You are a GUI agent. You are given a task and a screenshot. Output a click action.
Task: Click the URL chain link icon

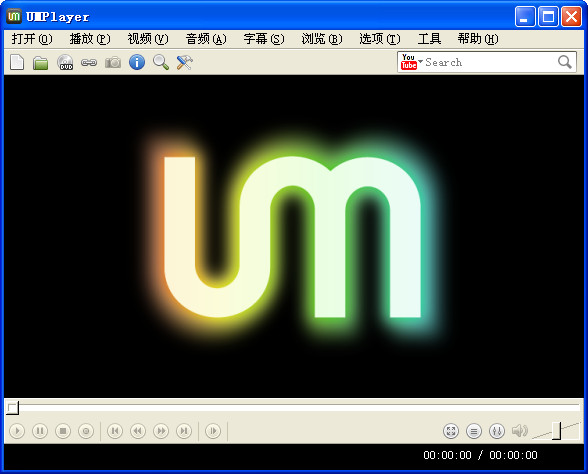pyautogui.click(x=89, y=63)
